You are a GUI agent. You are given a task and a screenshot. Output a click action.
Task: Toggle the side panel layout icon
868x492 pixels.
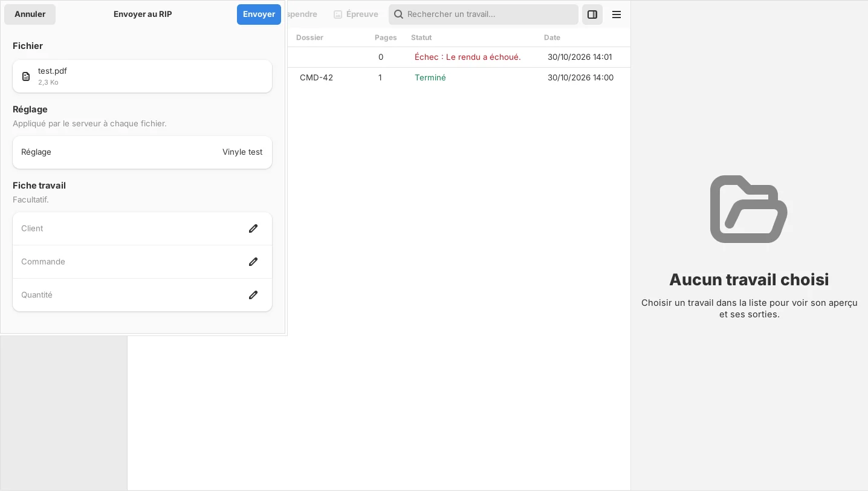click(x=592, y=15)
